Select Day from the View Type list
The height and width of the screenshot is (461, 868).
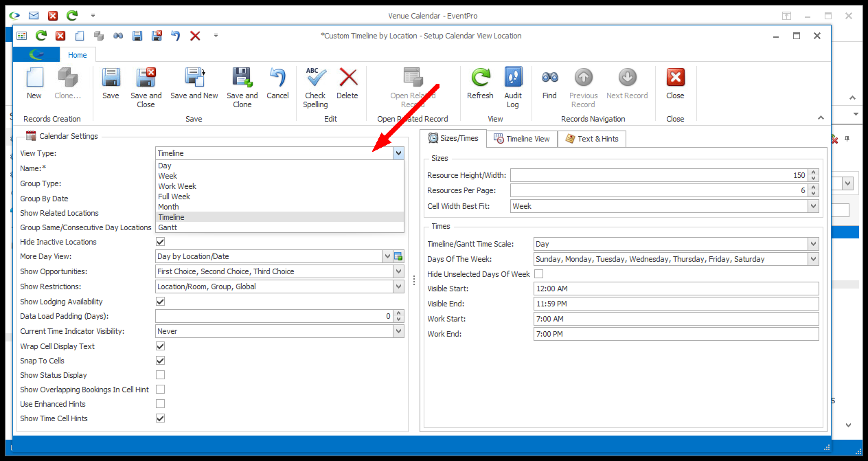279,166
